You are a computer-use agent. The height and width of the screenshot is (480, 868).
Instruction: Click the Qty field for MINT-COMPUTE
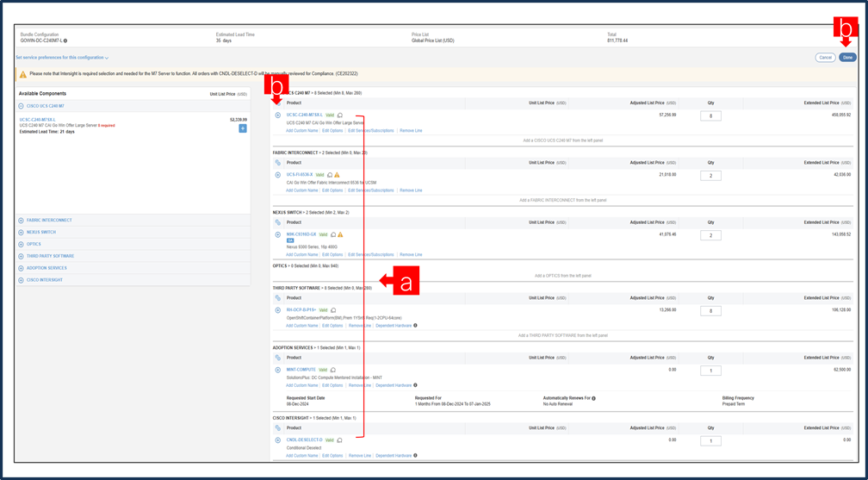[x=710, y=371]
